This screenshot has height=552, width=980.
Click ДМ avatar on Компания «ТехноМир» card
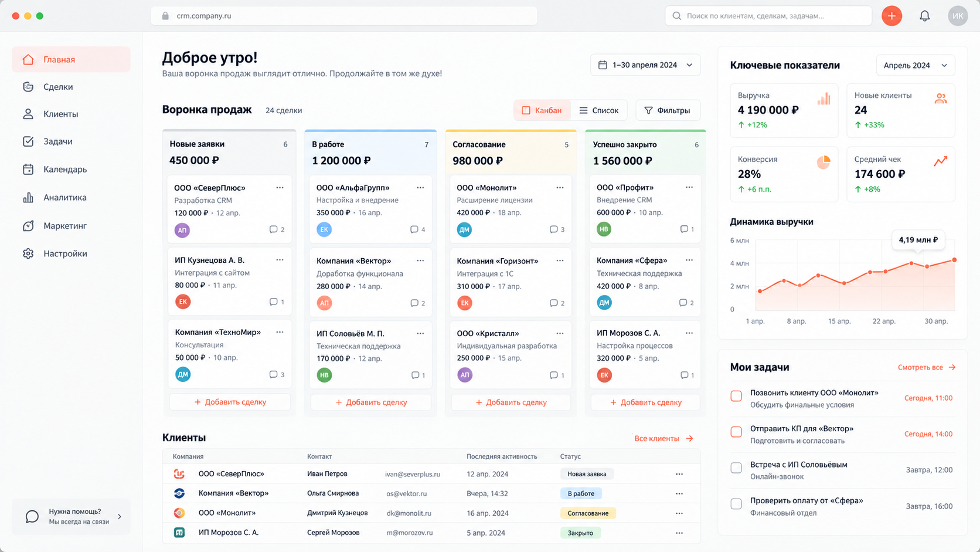tap(183, 374)
